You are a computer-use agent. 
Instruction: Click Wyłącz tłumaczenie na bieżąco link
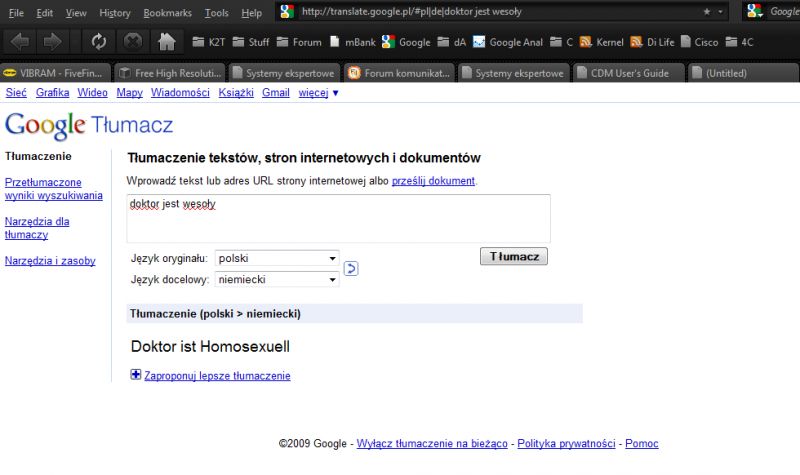(x=432, y=443)
